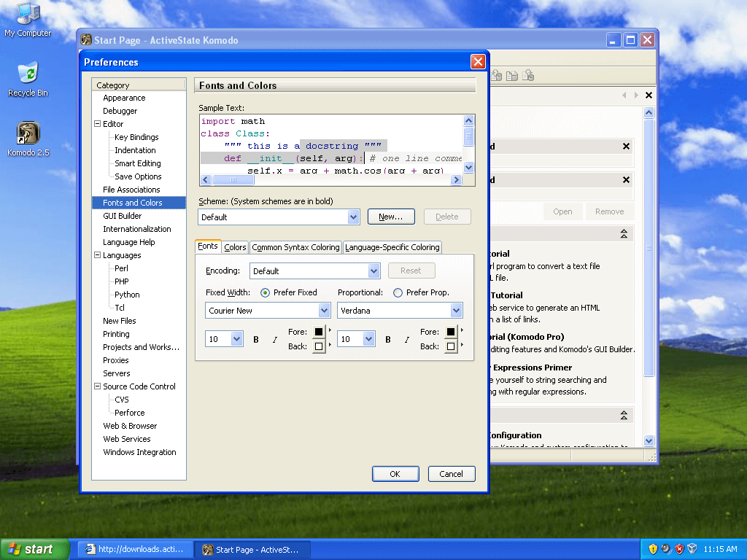Screen dimensions: 747x560
Task: Switch to the Common Syntax Coloring tab
Action: pyautogui.click(x=295, y=247)
